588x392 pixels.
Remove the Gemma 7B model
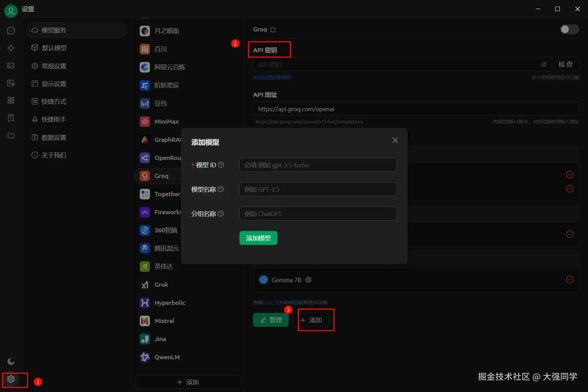[x=570, y=279]
